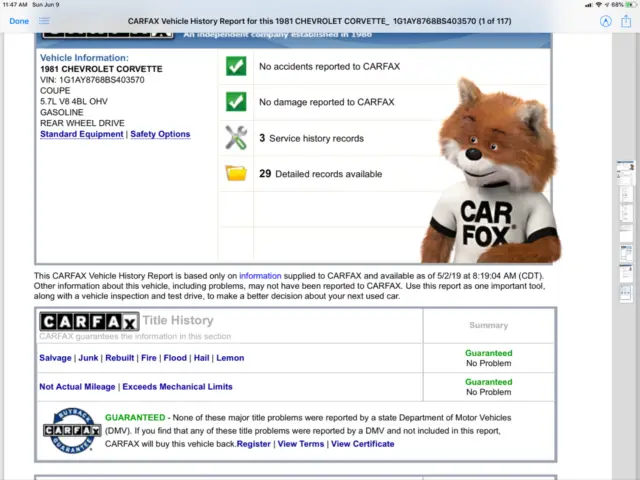Click the green checkmark for no damage
The height and width of the screenshot is (480, 640).
[236, 102]
